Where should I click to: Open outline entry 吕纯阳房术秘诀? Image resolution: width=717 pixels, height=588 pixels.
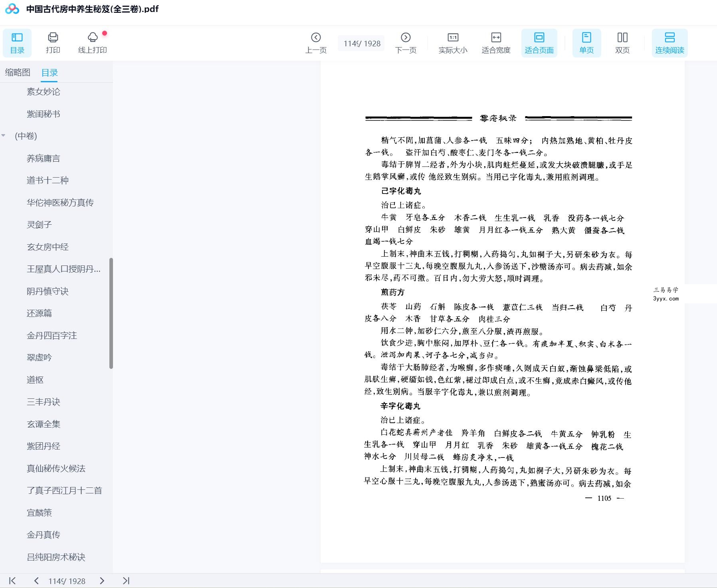coord(56,557)
